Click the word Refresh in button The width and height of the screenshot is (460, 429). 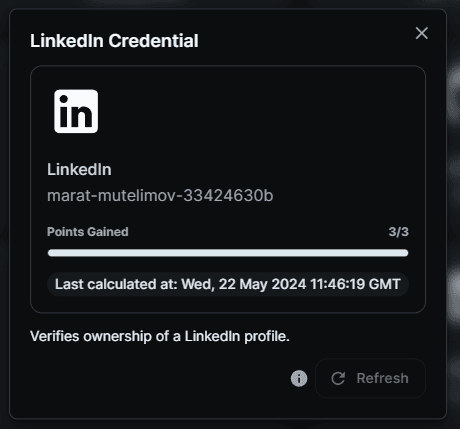click(383, 378)
